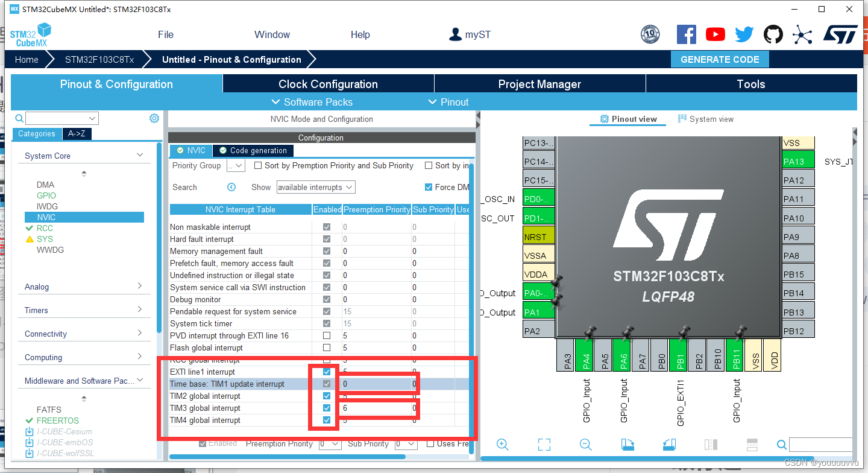Switch categories list to A->Z

pyautogui.click(x=77, y=134)
